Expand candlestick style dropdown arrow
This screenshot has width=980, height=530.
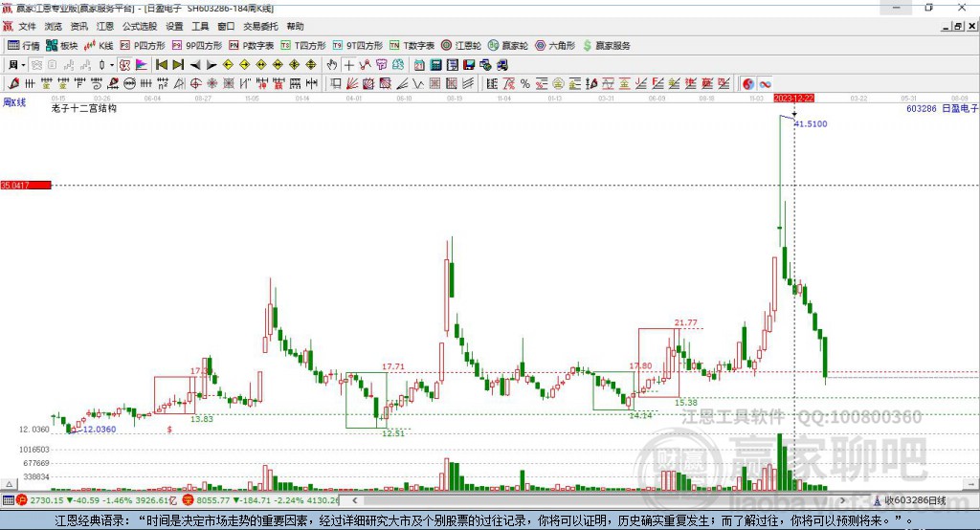(112, 65)
